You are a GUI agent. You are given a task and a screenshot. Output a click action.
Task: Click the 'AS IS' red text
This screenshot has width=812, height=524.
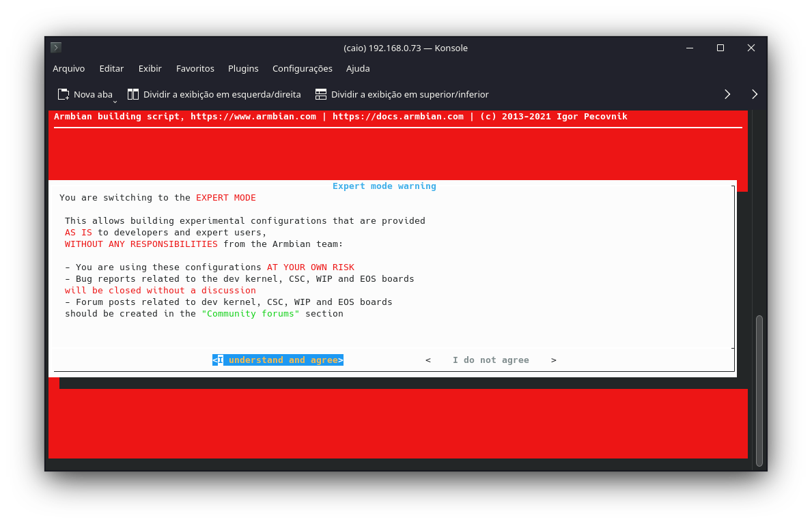(x=79, y=233)
